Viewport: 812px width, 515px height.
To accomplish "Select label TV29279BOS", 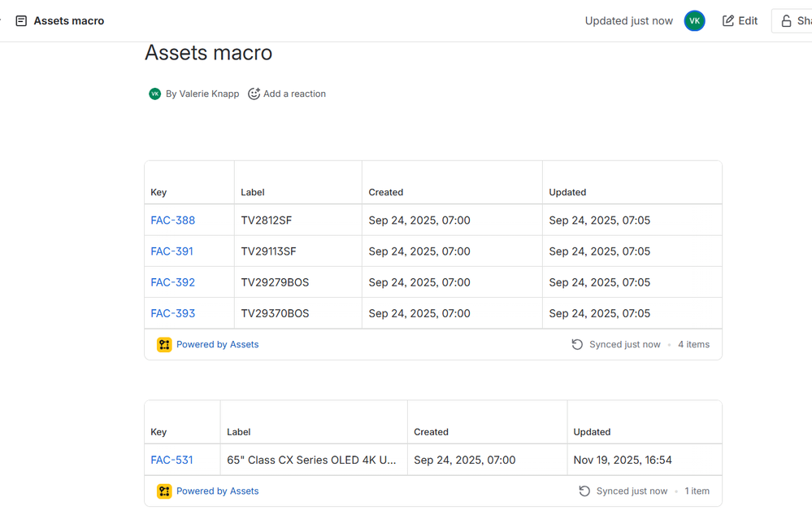I will pos(275,282).
